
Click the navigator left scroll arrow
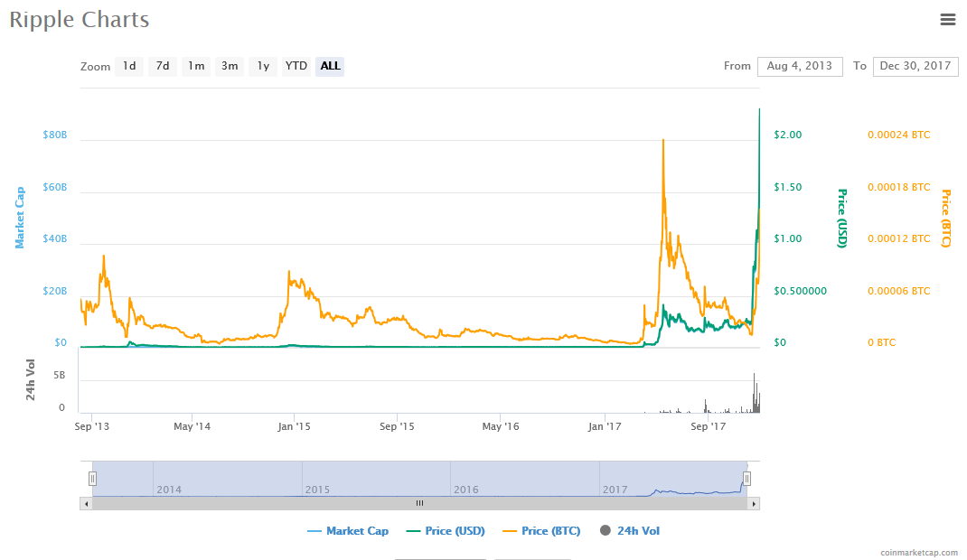click(x=87, y=504)
